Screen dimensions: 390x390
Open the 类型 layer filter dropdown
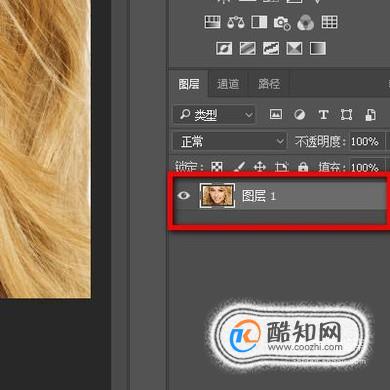click(x=214, y=115)
